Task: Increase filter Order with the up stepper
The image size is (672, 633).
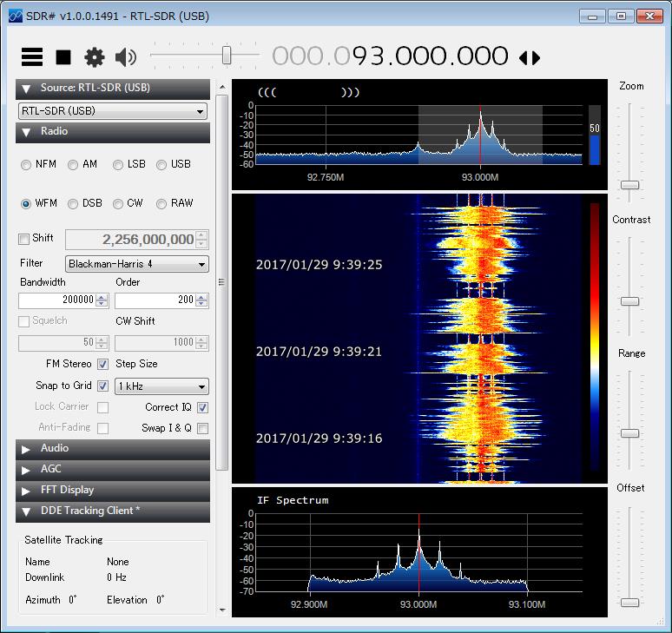Action: click(201, 297)
